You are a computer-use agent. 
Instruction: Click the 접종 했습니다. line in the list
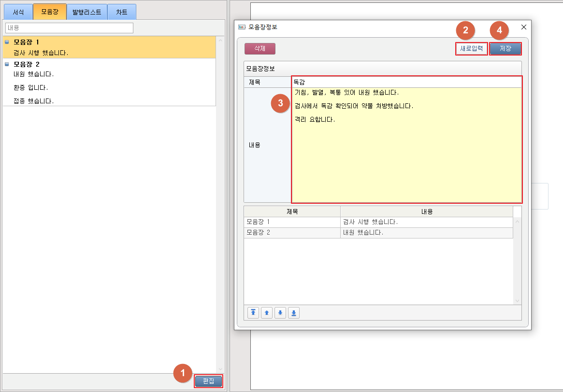[x=34, y=101]
